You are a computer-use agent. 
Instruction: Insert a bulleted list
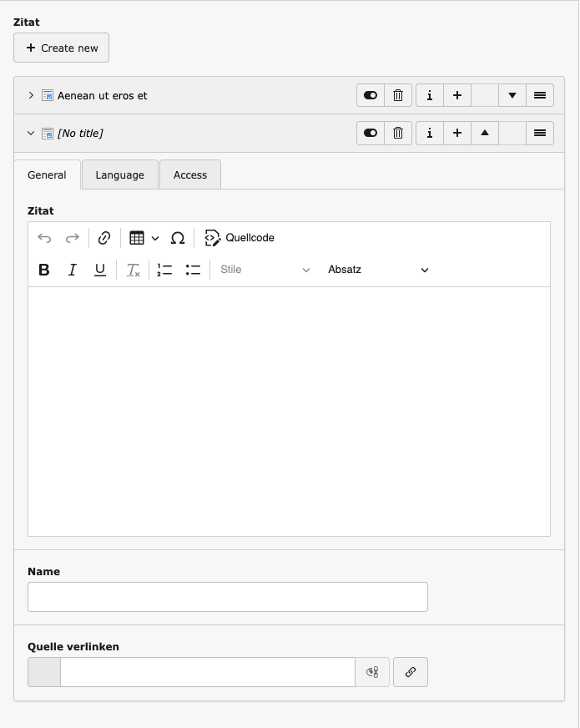point(193,270)
